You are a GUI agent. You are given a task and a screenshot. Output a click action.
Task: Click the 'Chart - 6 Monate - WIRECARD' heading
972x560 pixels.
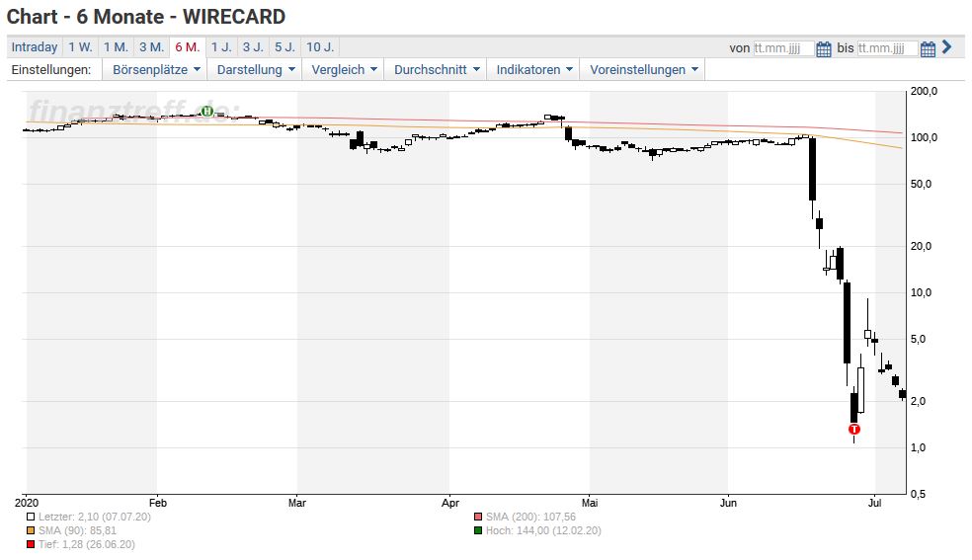click(x=146, y=17)
